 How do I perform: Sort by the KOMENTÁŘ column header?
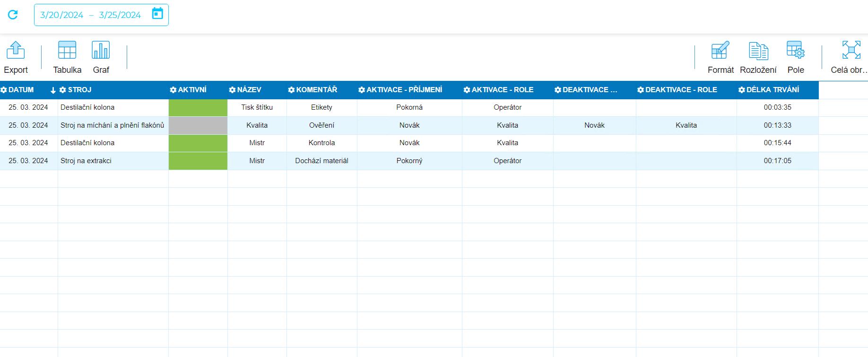click(x=317, y=90)
